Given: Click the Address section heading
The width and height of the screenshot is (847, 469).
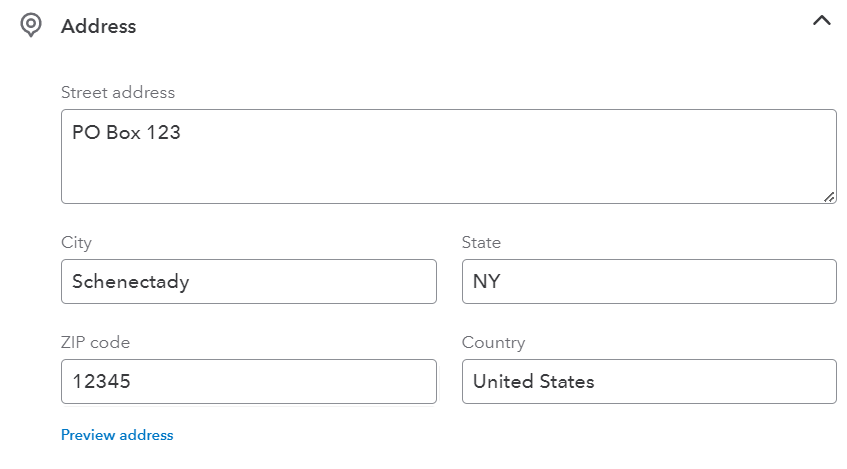Looking at the screenshot, I should point(98,26).
